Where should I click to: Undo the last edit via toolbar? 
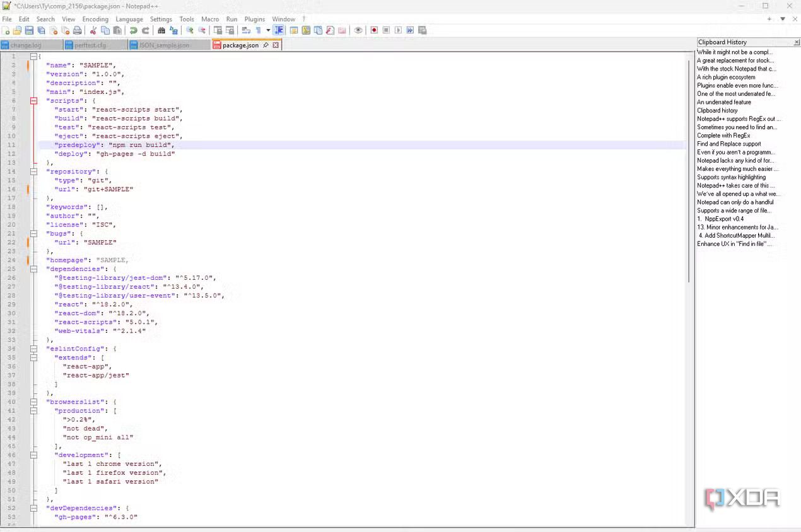coord(133,30)
